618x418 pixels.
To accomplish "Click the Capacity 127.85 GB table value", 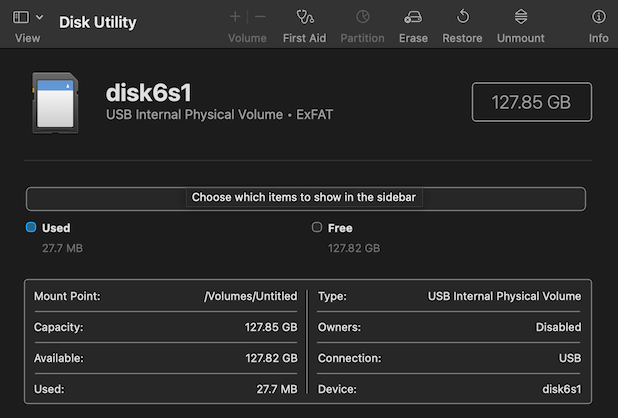I will [271, 327].
